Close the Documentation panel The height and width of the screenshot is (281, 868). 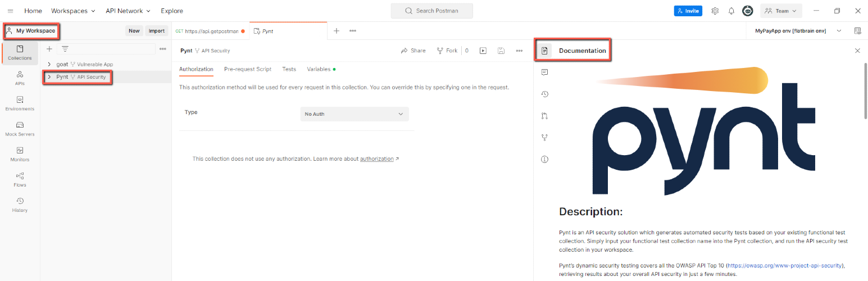point(857,51)
